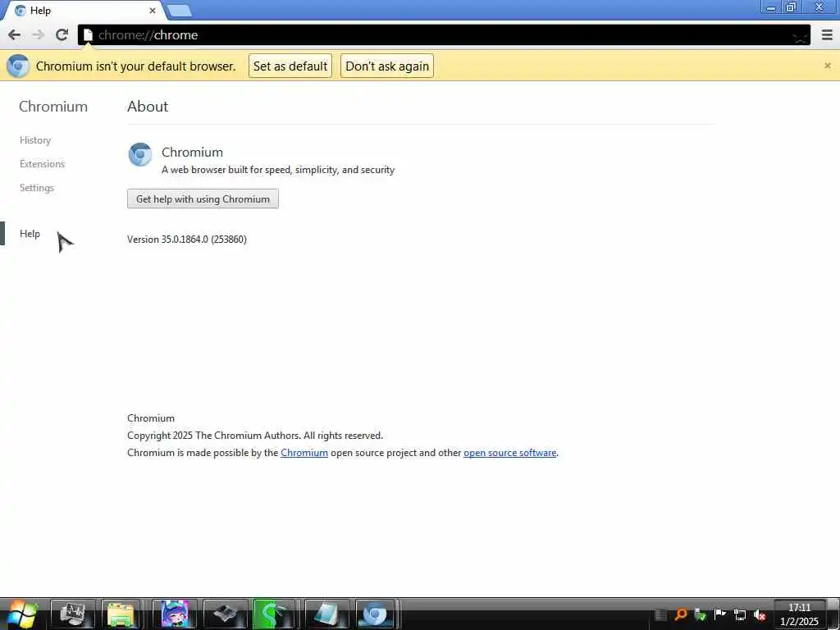840x630 pixels.
Task: Open the green S-logo taskbar app
Action: pos(274,614)
